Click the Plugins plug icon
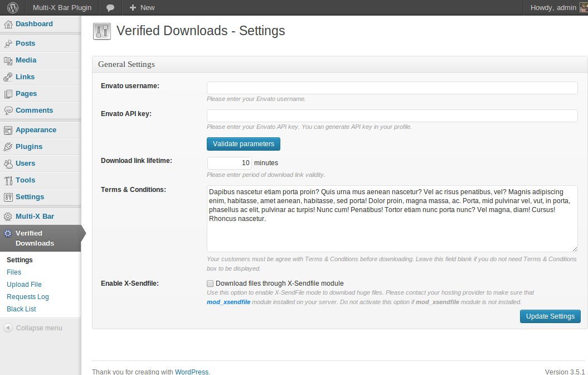Screen dimensions: 588x375 8,147
